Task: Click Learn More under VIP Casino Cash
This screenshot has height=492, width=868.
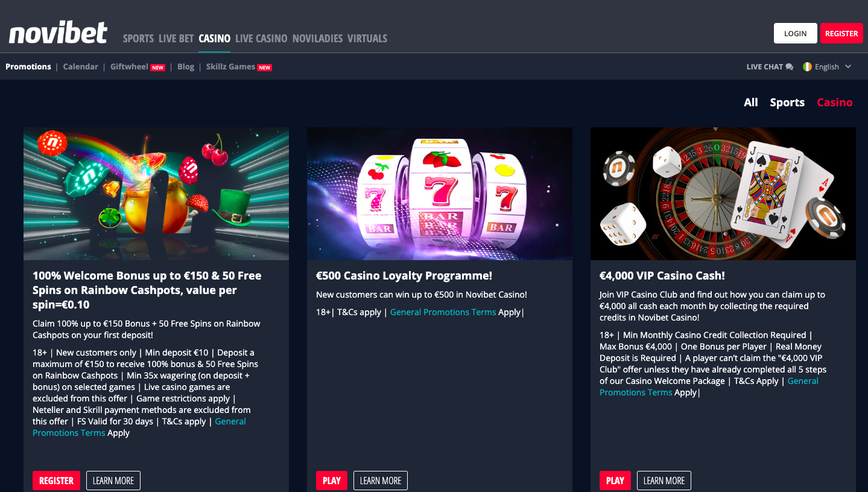Action: coord(664,481)
